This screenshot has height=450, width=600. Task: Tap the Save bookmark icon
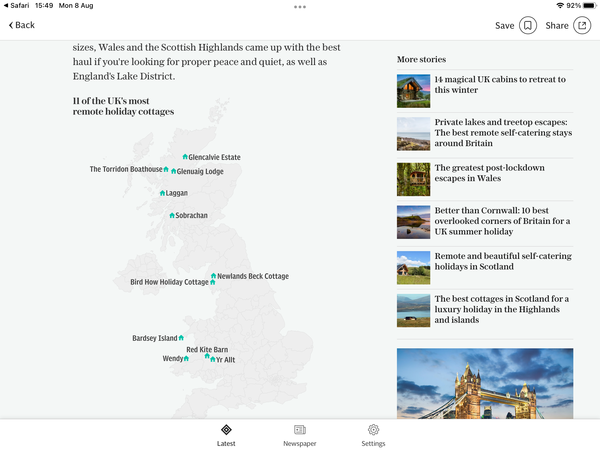click(528, 25)
